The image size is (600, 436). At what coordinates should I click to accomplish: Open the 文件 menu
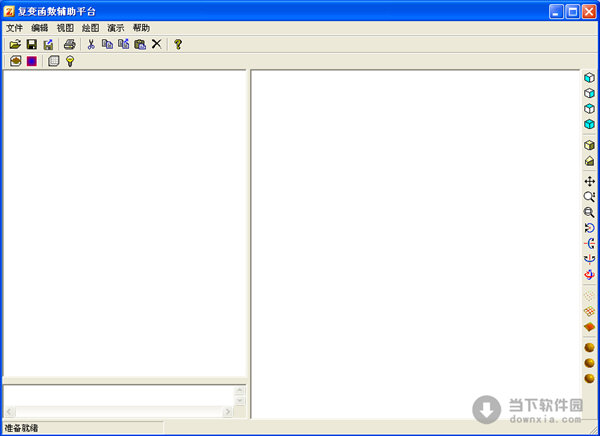coord(15,28)
